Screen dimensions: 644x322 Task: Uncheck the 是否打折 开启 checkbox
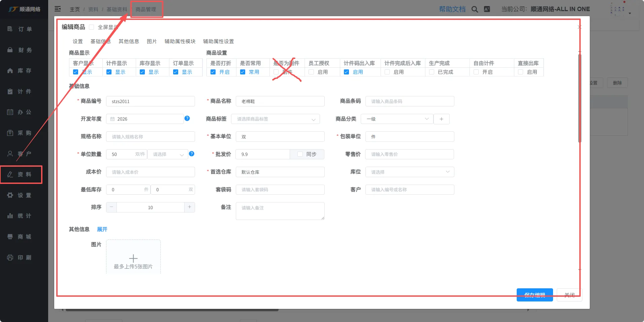213,72
